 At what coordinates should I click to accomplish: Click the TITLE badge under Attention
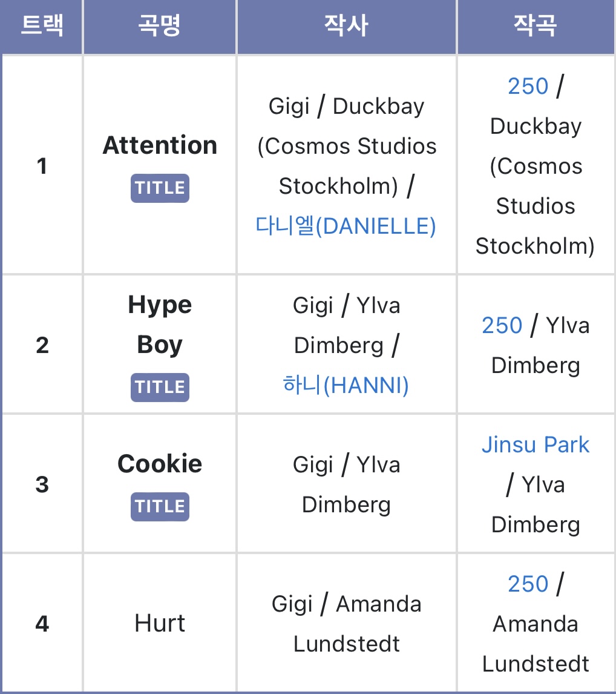point(160,188)
